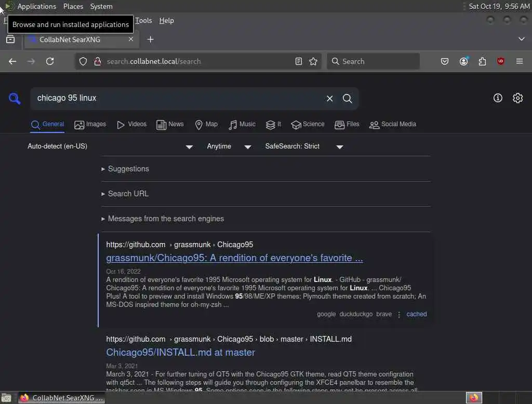Image resolution: width=532 pixels, height=404 pixels.
Task: Open the Pocket save icon
Action: [445, 61]
